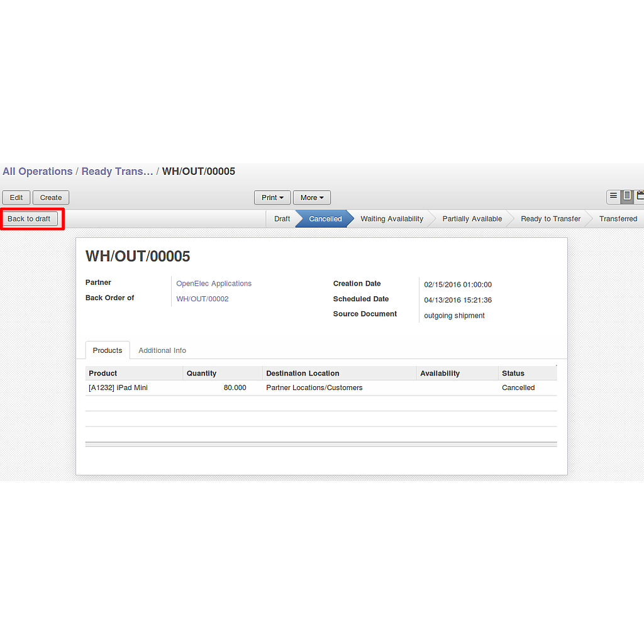This screenshot has width=644, height=644.
Task: Click the Ready to Transfer stage
Action: (x=550, y=219)
